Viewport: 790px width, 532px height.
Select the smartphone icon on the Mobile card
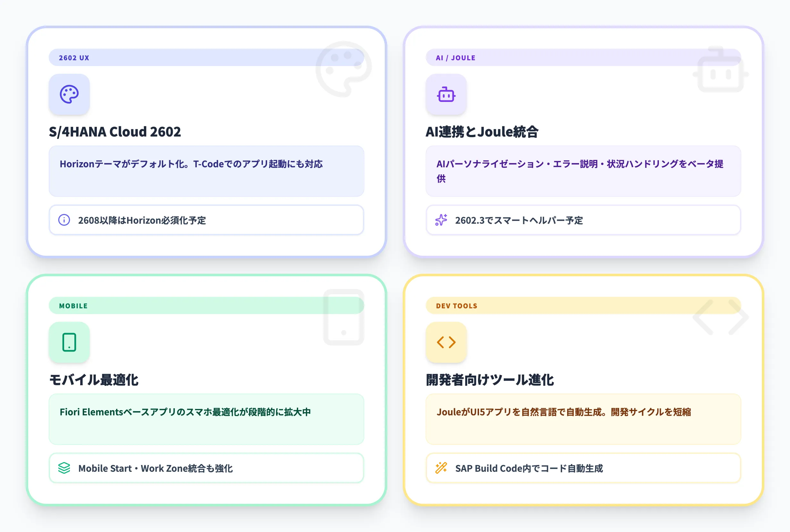pyautogui.click(x=69, y=343)
